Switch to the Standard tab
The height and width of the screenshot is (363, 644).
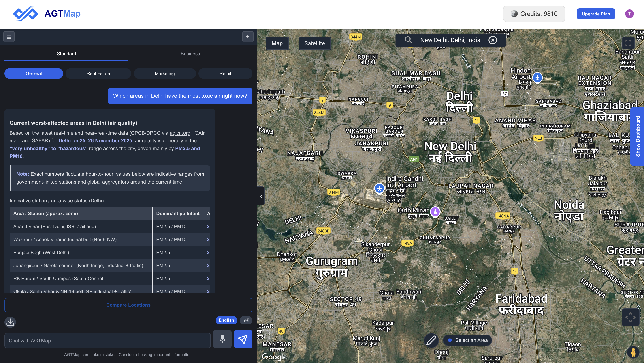tap(66, 54)
